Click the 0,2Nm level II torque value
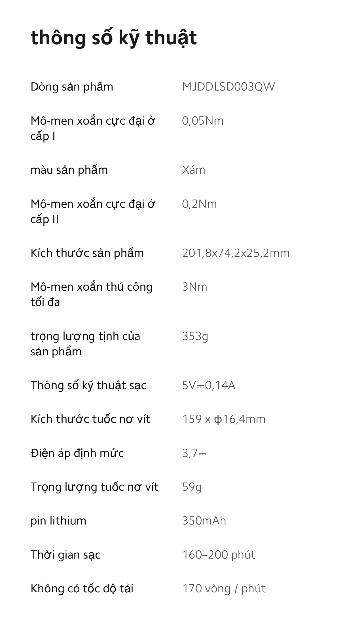 coord(200,204)
